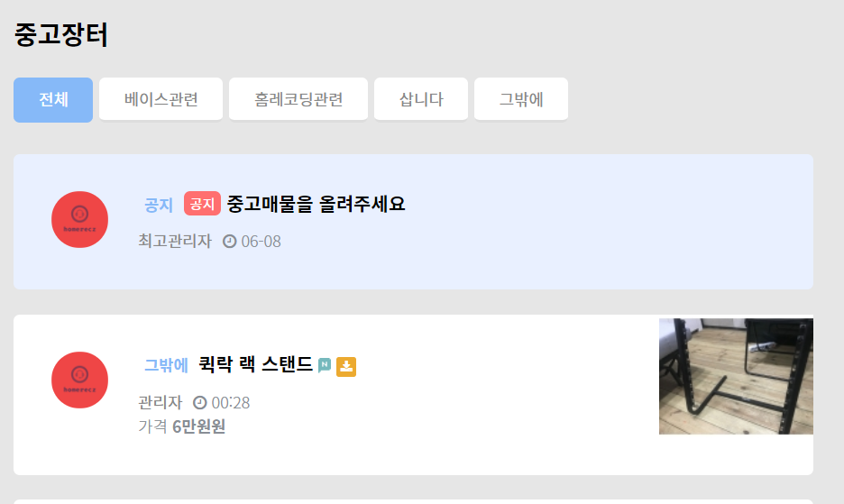
Task: Click author name 최고관리자
Action: click(x=175, y=241)
